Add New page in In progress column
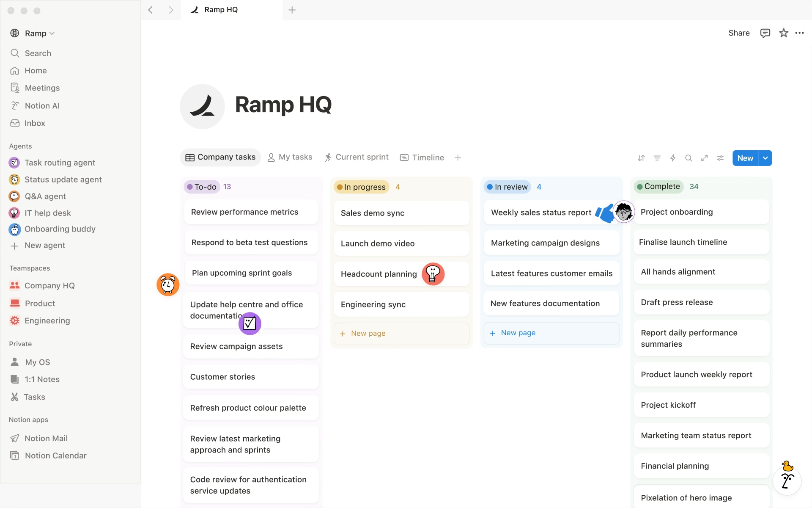812x508 pixels. point(402,334)
